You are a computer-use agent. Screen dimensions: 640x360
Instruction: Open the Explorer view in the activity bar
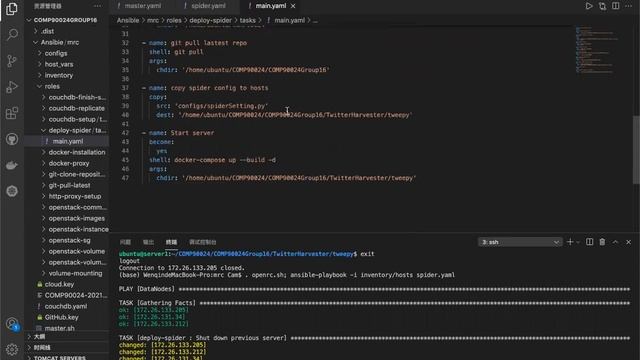12,9
